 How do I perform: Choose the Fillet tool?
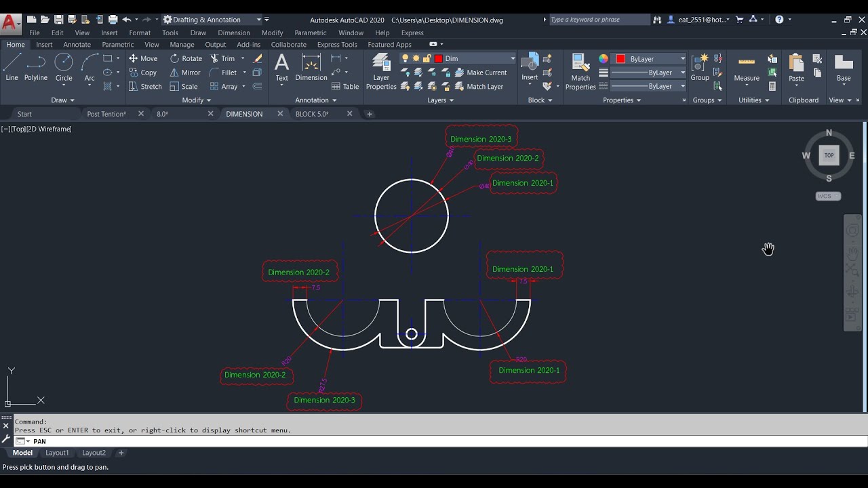point(224,73)
